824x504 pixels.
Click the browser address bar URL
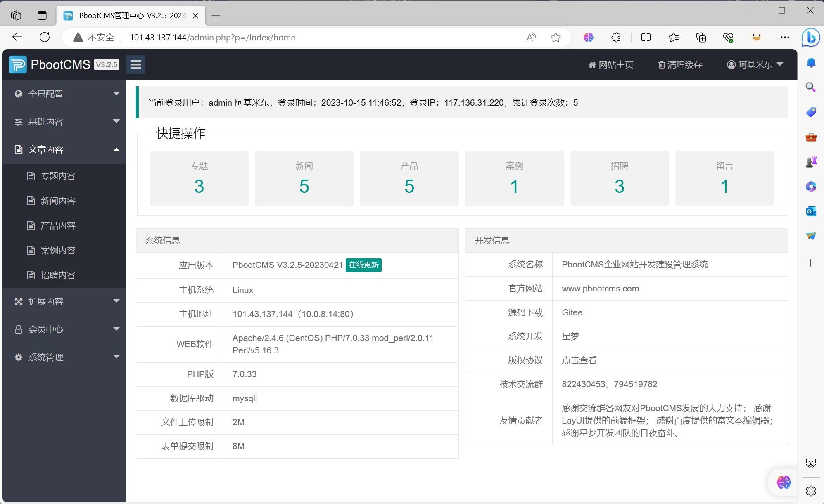pyautogui.click(x=212, y=37)
